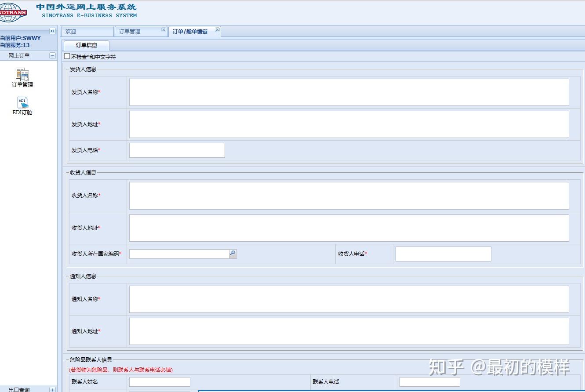Click the 当前服务:13 text

click(x=15, y=45)
